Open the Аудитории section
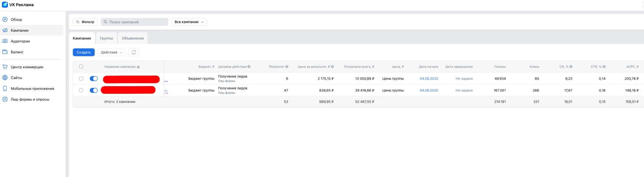 tap(20, 41)
